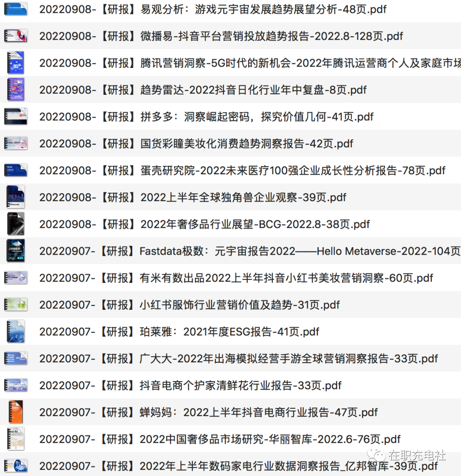Select file name 2022中国奢侈品市场研究-华丽智库-2022.6-76页.pdf

(220, 439)
